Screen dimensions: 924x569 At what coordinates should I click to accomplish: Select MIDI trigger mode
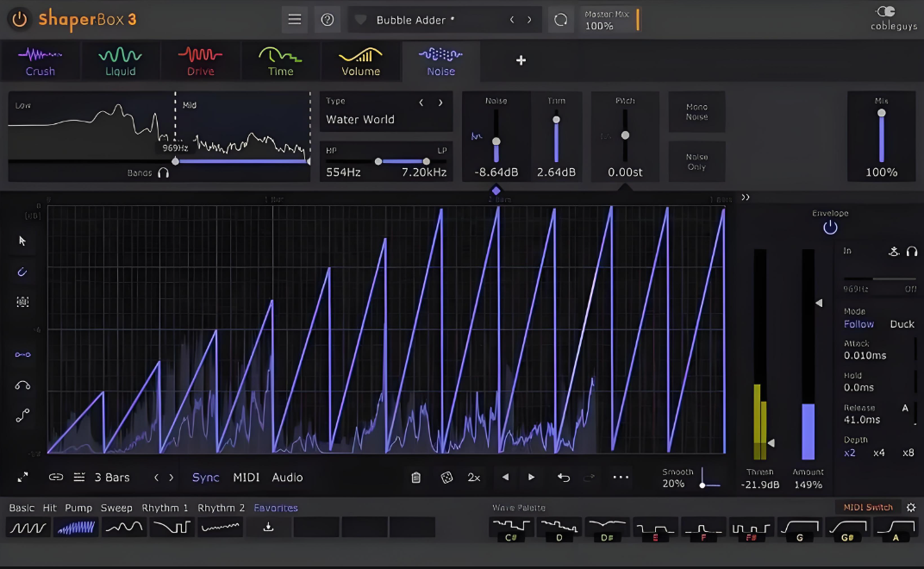coord(247,478)
